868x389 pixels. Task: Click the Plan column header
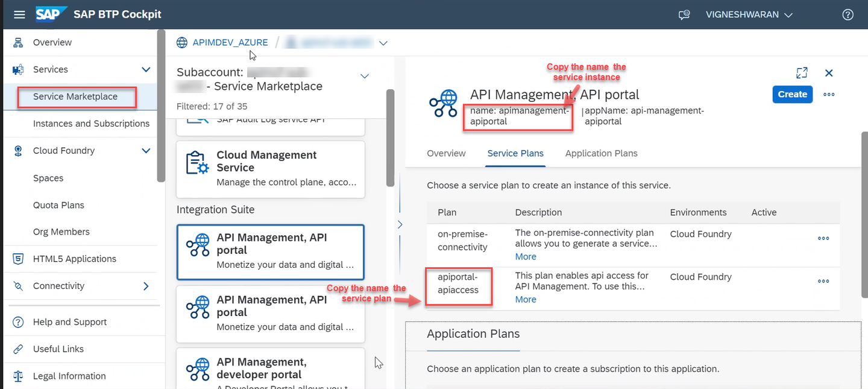coord(447,212)
